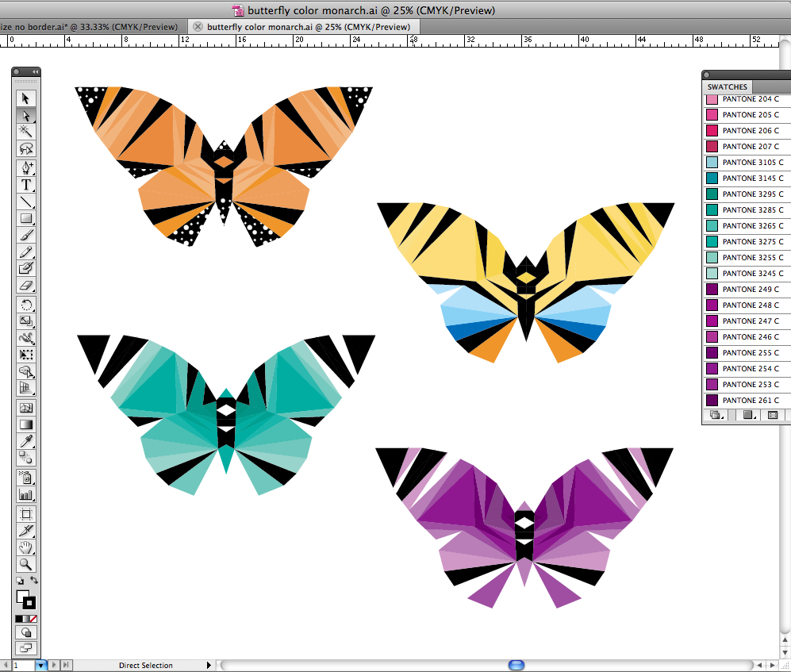Open the artboard navigation dropdown
This screenshot has height=672, width=791.
[x=41, y=665]
